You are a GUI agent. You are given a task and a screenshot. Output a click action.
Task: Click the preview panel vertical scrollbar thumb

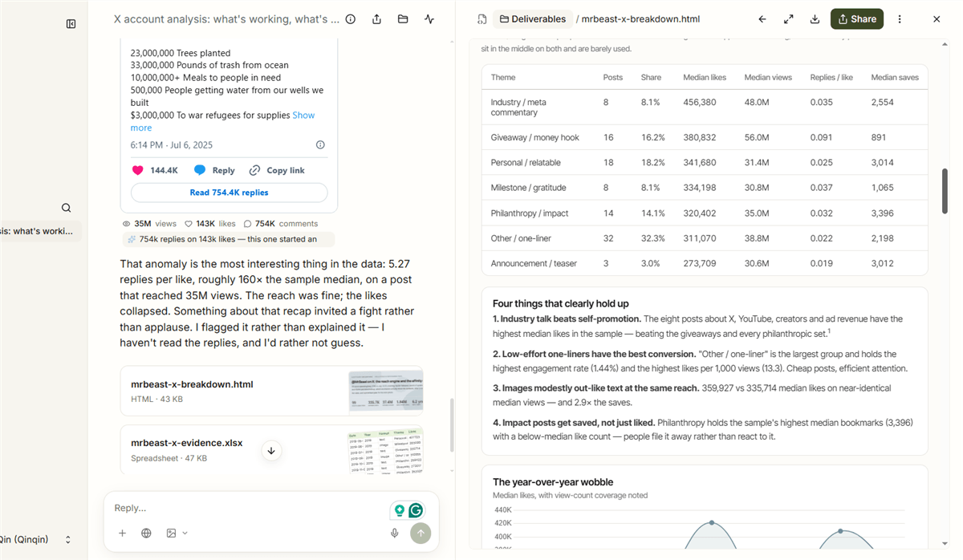tap(945, 190)
